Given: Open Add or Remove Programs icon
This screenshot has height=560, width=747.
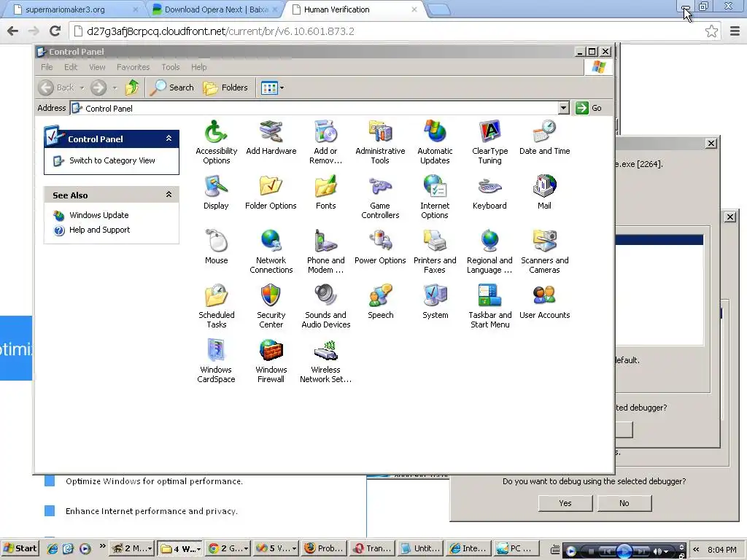Looking at the screenshot, I should 326,142.
